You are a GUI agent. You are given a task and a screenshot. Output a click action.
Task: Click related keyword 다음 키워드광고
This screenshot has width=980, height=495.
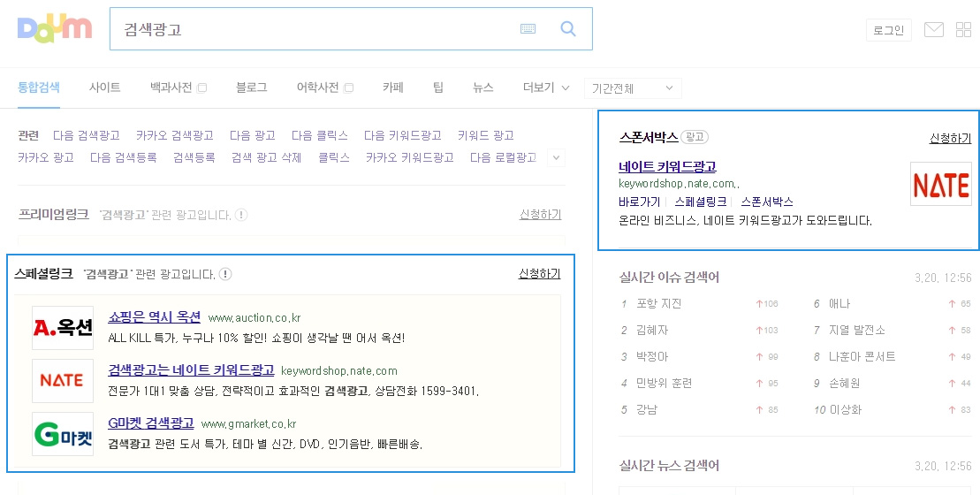coord(402,135)
